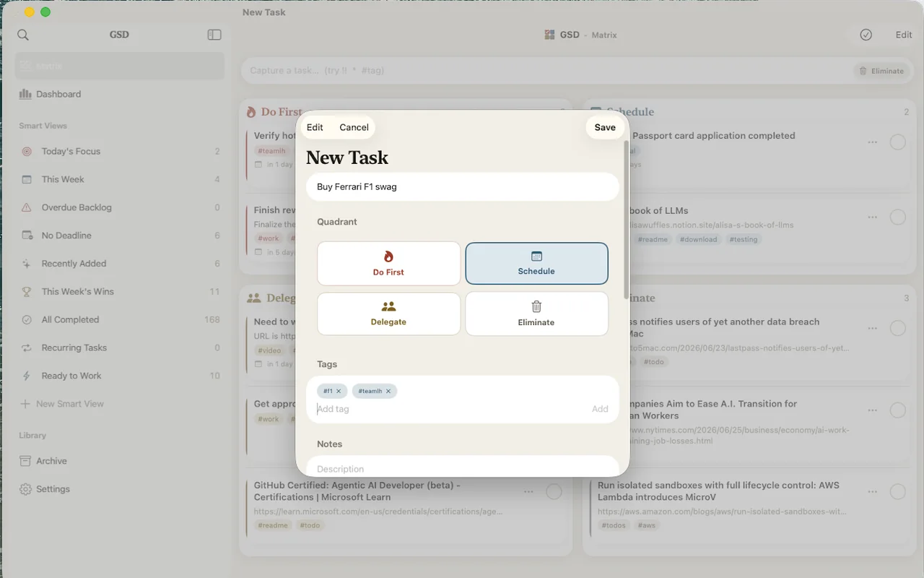The image size is (924, 578).
Task: Click the #testing tag on LLMs task
Action: point(744,239)
